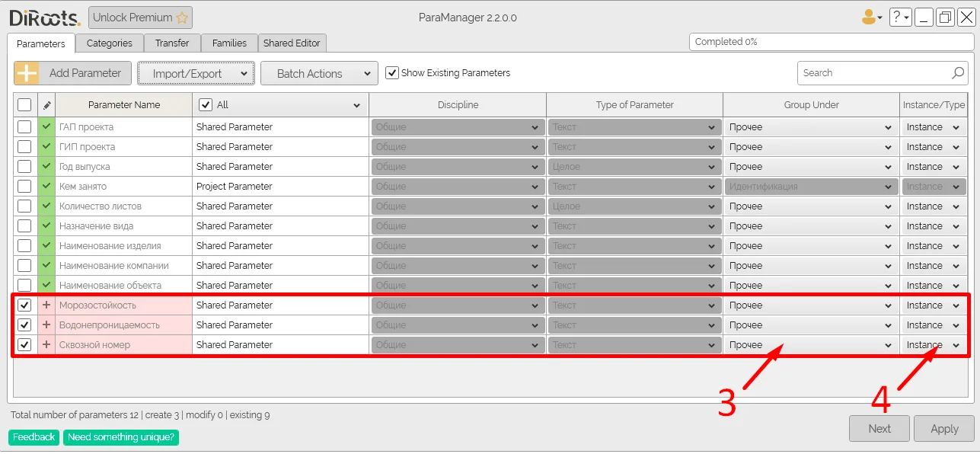
Task: Click the green checkmark beside ГАП проекта
Action: pyautogui.click(x=46, y=127)
